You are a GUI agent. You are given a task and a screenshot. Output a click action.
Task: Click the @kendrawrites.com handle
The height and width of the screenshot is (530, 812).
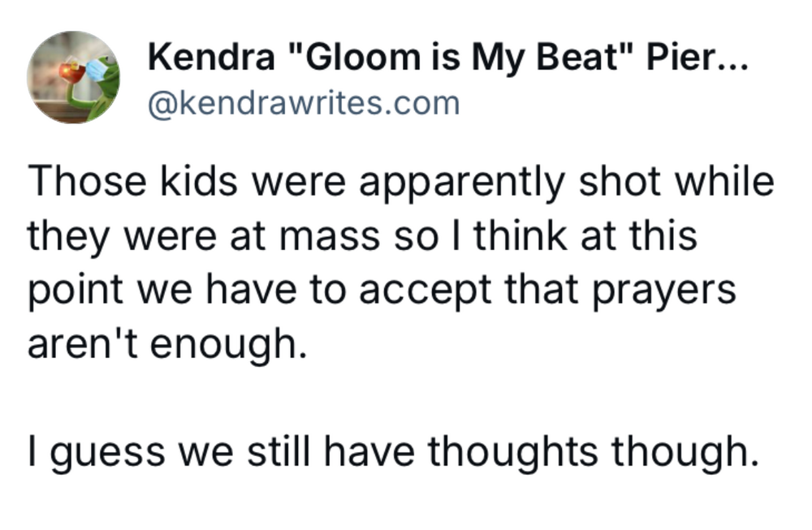click(303, 103)
